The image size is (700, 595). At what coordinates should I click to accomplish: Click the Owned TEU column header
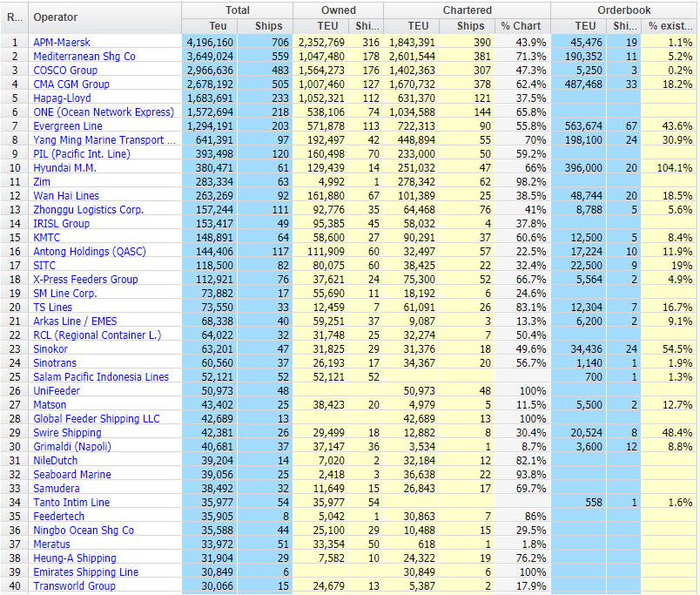coord(327,26)
